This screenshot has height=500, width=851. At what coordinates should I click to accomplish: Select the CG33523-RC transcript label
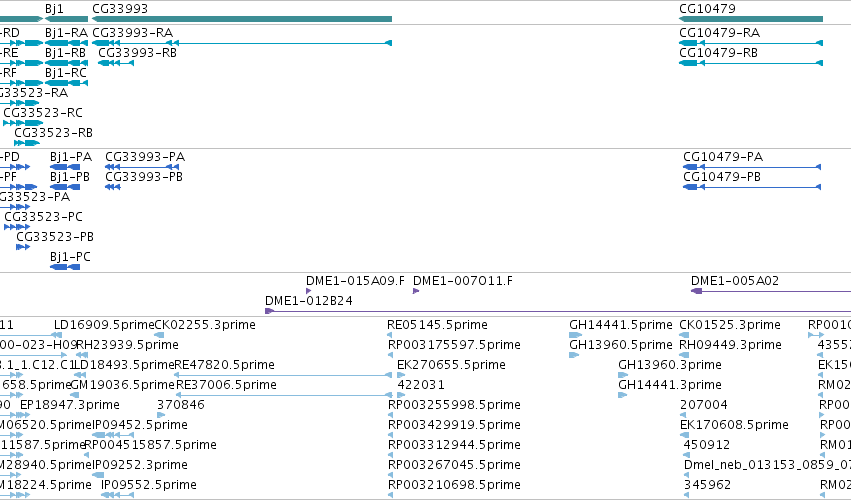pyautogui.click(x=43, y=112)
